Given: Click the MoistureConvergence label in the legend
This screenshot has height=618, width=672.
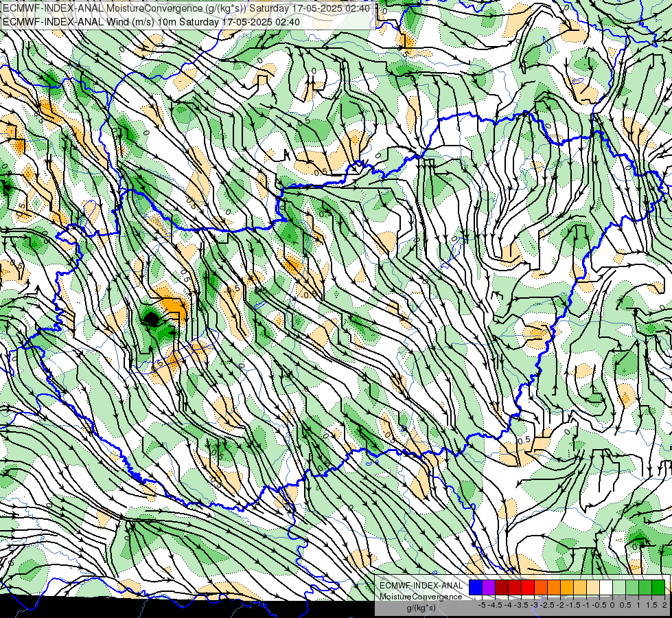Looking at the screenshot, I should [420, 597].
